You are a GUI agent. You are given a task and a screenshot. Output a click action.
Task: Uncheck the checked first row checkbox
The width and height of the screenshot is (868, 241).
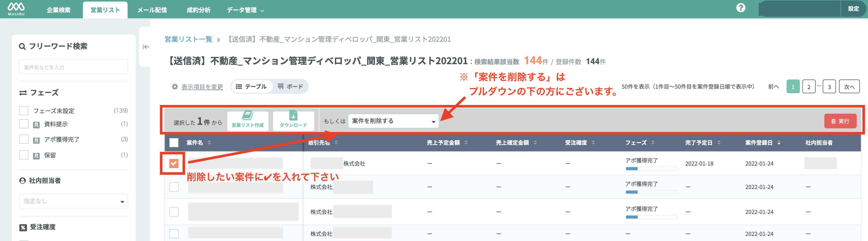click(x=174, y=164)
